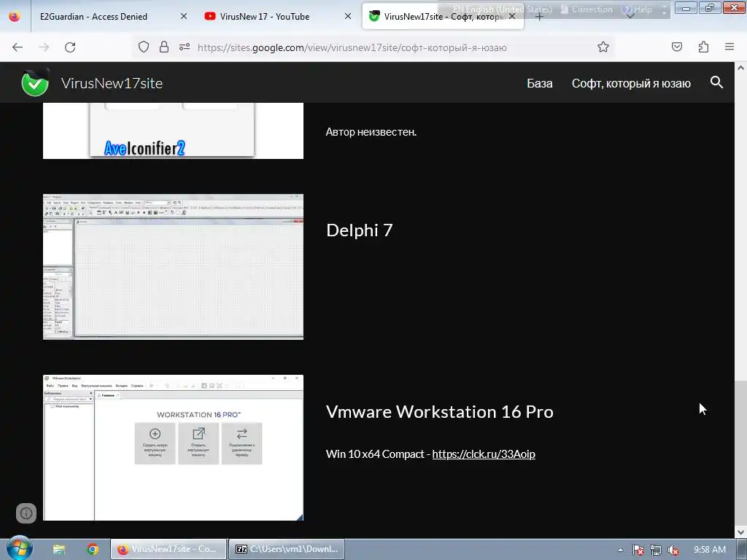747x560 pixels.
Task: Open the AveIconifier2 screenshot image
Action: (173, 131)
